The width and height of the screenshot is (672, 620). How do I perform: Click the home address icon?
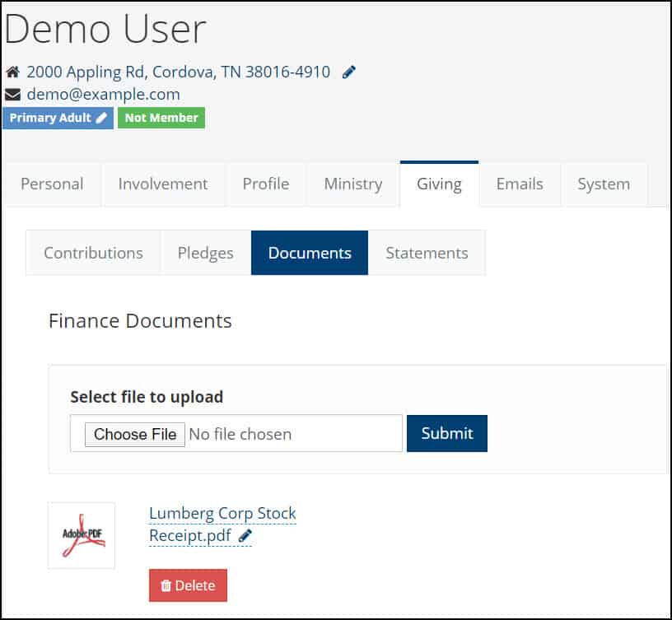(x=12, y=72)
